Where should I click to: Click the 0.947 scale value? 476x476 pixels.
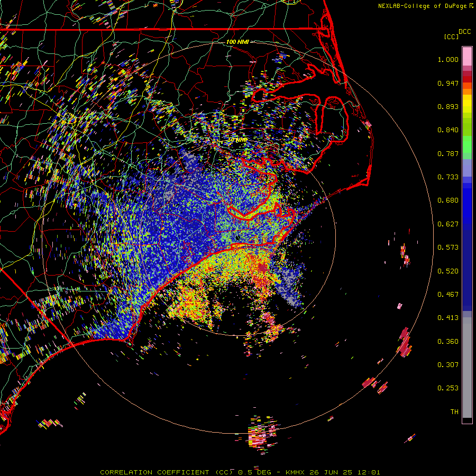pyautogui.click(x=448, y=83)
